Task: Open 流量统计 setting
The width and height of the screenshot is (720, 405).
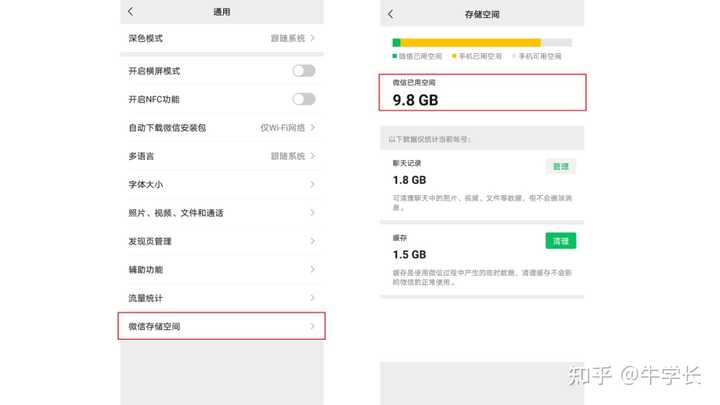Action: tap(222, 298)
